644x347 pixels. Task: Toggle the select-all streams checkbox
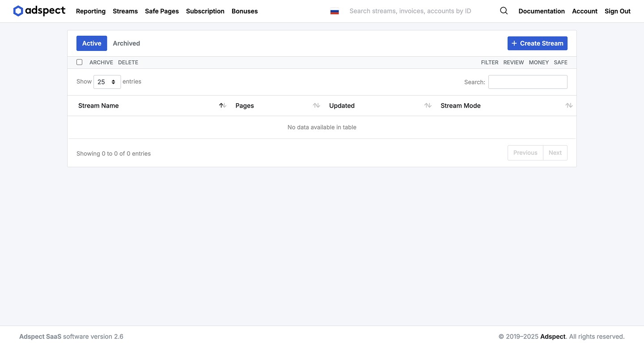coord(80,63)
